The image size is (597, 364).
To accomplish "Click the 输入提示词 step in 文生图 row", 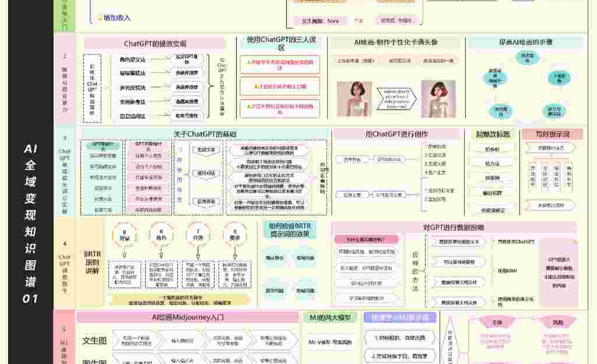I will tap(182, 341).
